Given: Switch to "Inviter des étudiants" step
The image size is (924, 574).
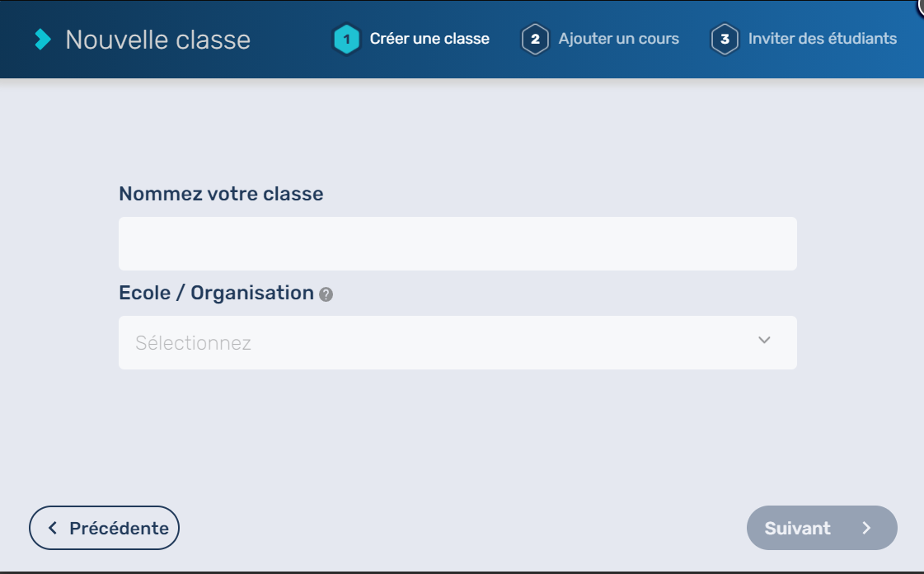Looking at the screenshot, I should pos(822,39).
